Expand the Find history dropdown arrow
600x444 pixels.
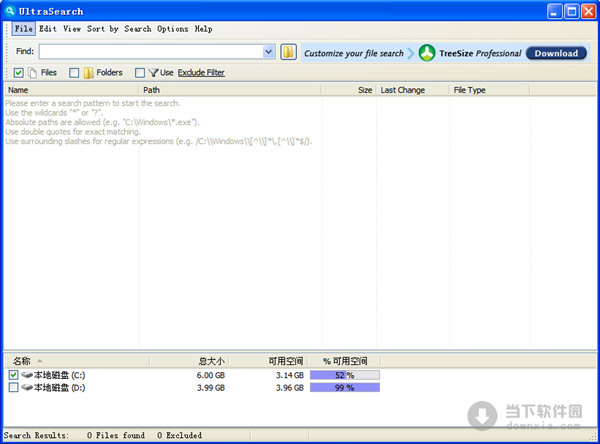pos(269,52)
